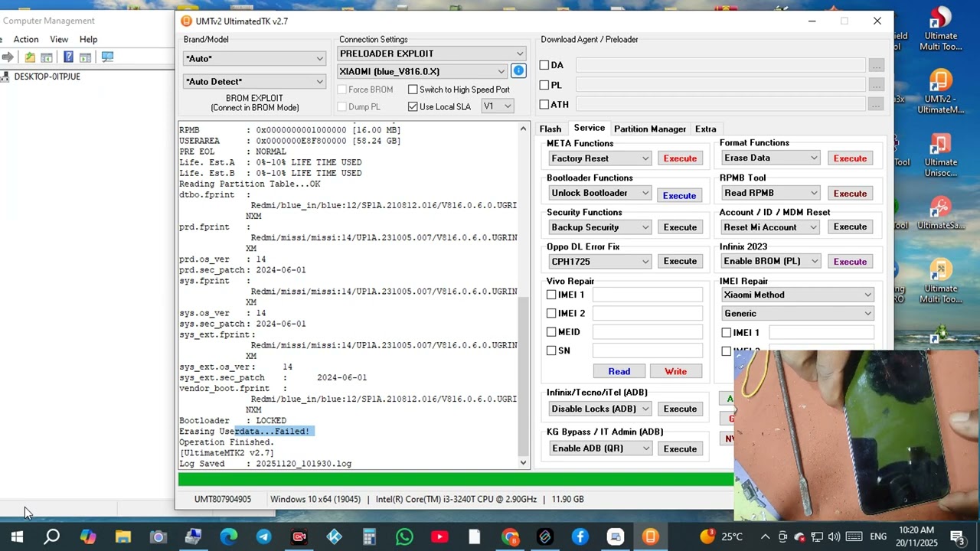Click forward arrow in Computer Management toolbar
This screenshot has height=551, width=980.
pyautogui.click(x=8, y=57)
